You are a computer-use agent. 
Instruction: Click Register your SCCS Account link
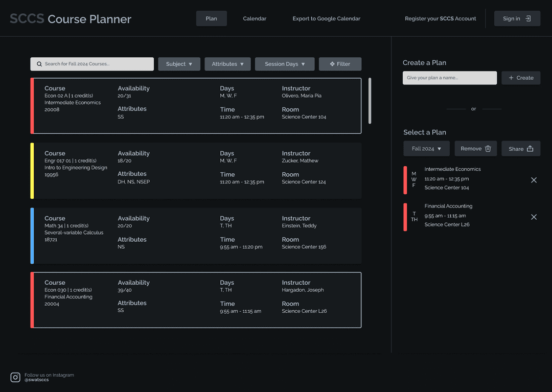[x=440, y=18]
